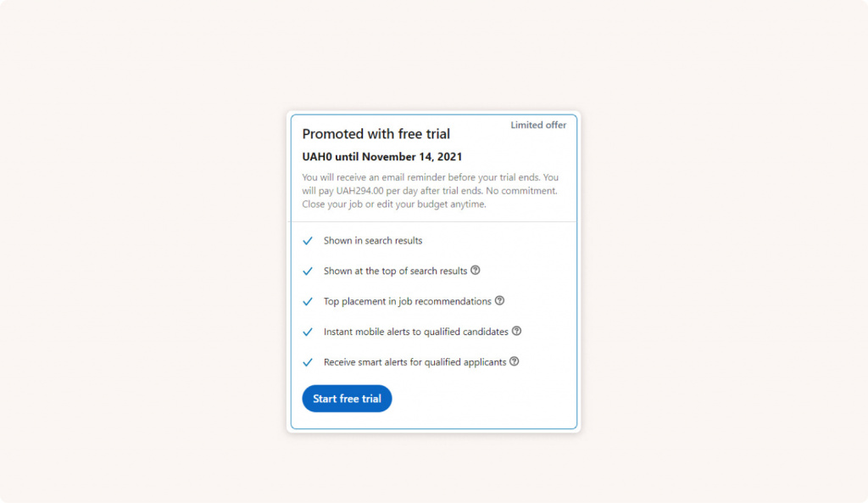Click the UAH0 until November 14 price line
This screenshot has width=868, height=503.
[382, 157]
